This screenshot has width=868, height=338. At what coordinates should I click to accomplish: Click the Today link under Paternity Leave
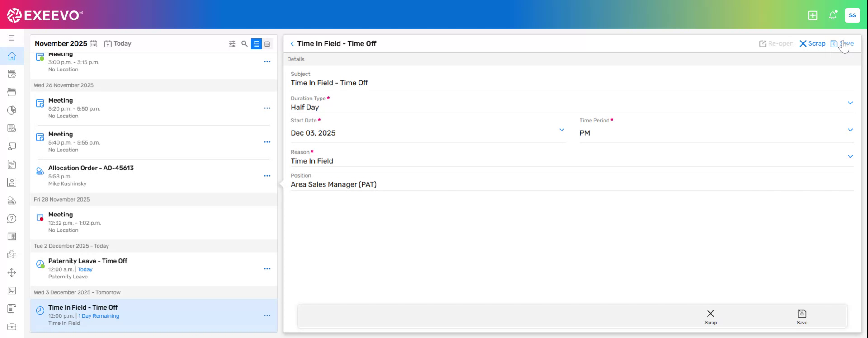[85, 269]
